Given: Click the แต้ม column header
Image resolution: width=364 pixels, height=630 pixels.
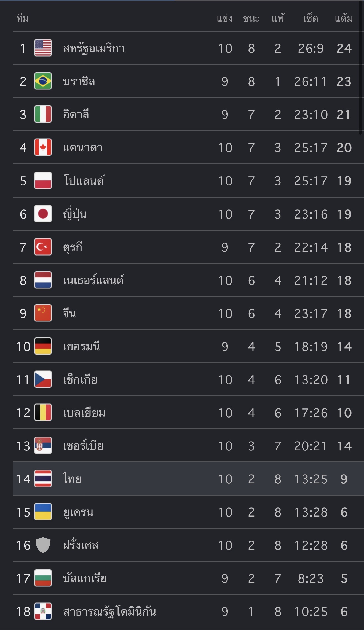Looking at the screenshot, I should [344, 18].
